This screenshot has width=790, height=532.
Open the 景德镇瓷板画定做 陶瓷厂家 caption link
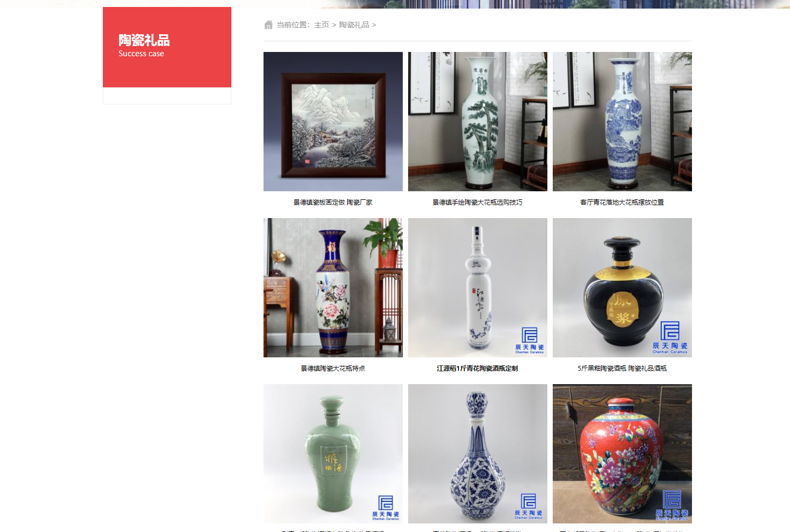click(x=333, y=203)
